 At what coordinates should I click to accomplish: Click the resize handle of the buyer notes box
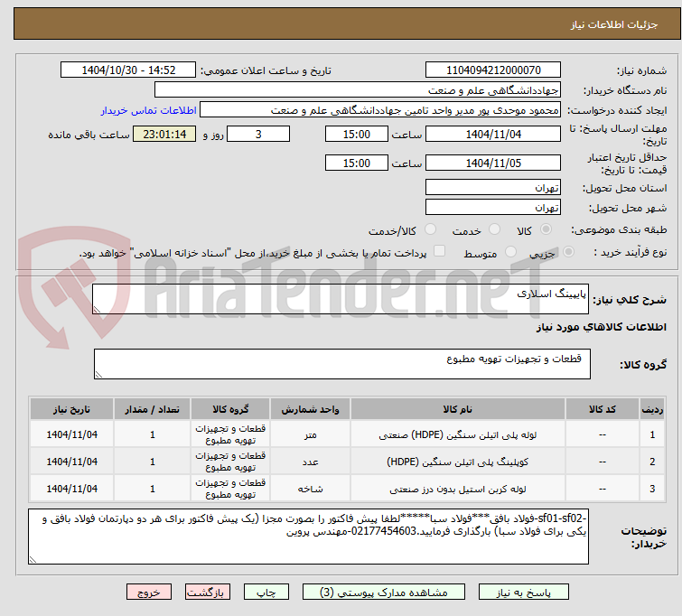tap(33, 560)
